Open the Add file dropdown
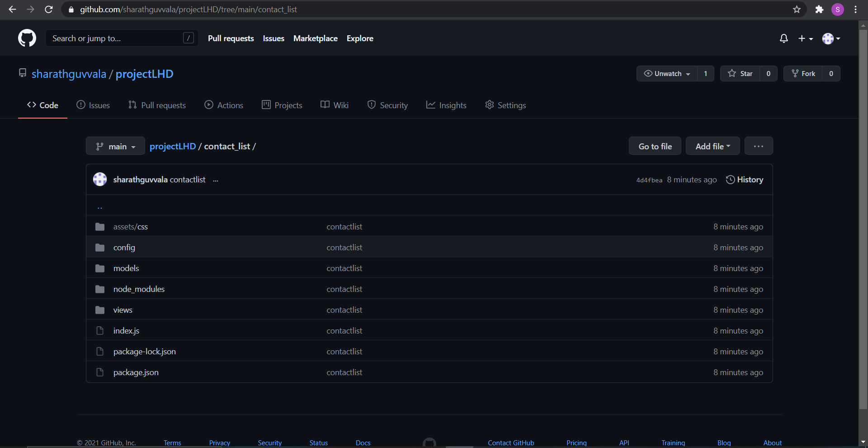Viewport: 868px width, 448px height. (x=712, y=146)
